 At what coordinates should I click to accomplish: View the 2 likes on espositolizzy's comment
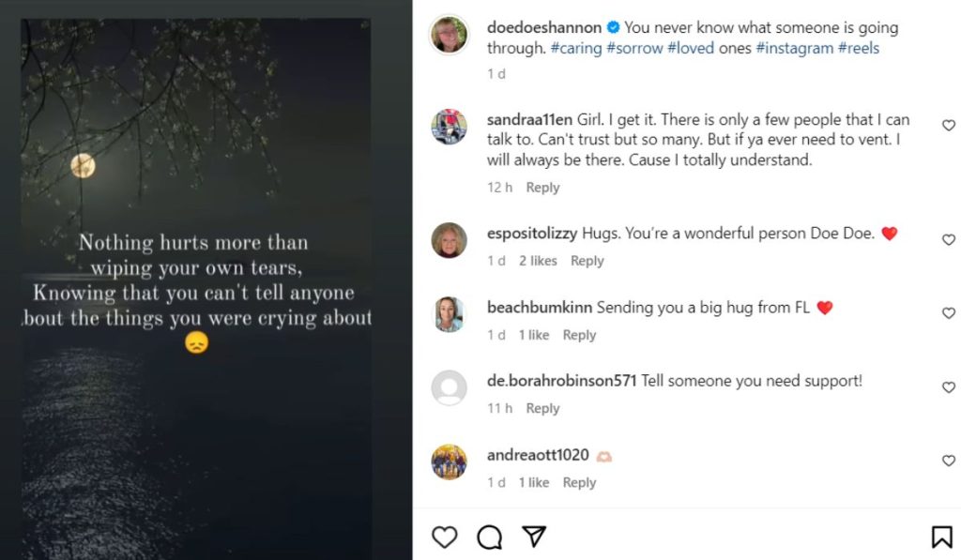537,261
